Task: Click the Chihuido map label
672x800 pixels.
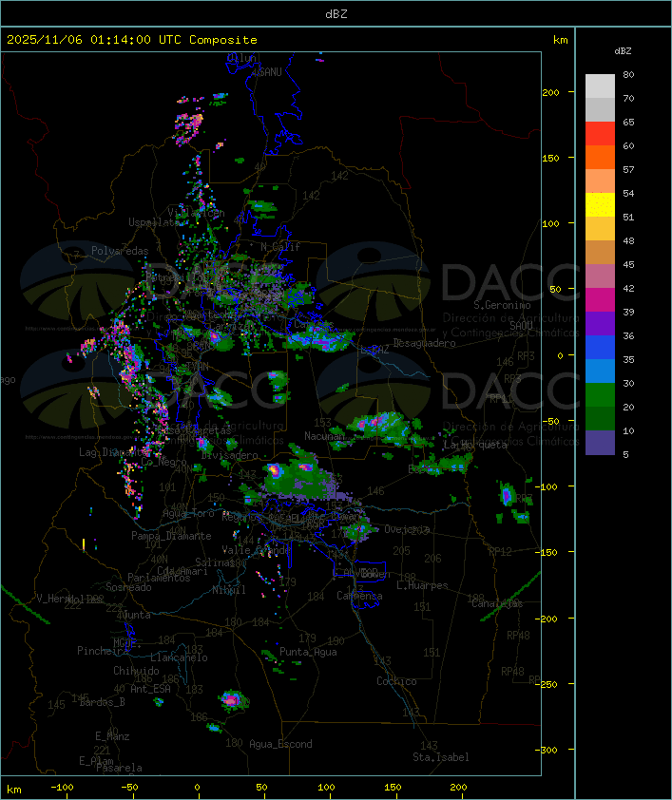Action: pyautogui.click(x=136, y=671)
